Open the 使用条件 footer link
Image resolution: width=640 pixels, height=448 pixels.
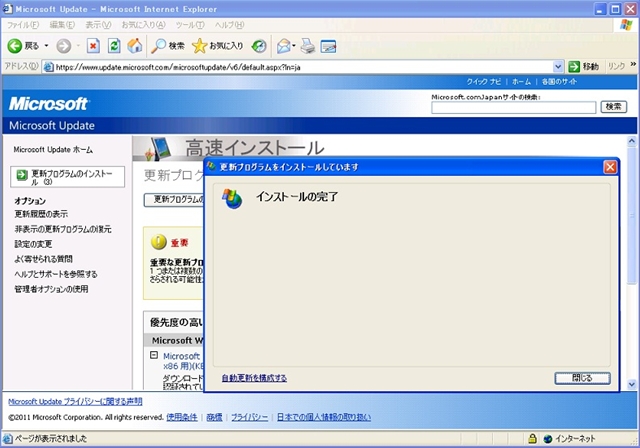click(x=182, y=417)
